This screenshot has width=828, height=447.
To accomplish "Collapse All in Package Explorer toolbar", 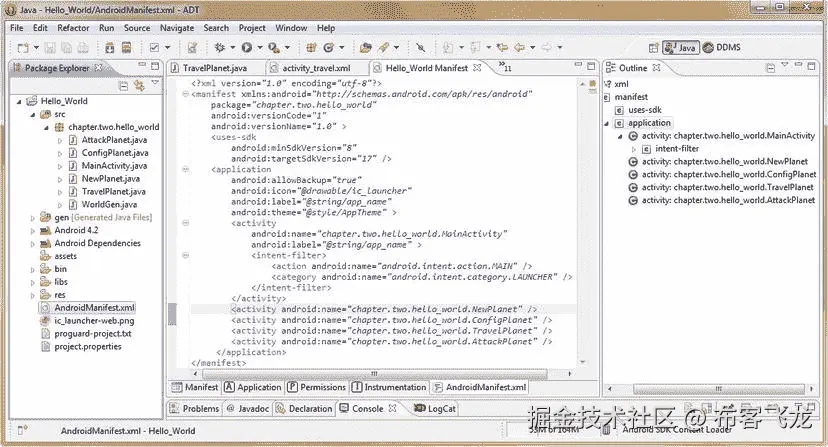I will point(124,85).
